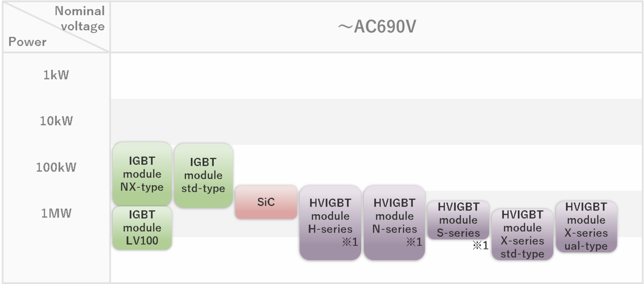Click the Power header label
Screen dimensions: 644x284
(x=27, y=41)
